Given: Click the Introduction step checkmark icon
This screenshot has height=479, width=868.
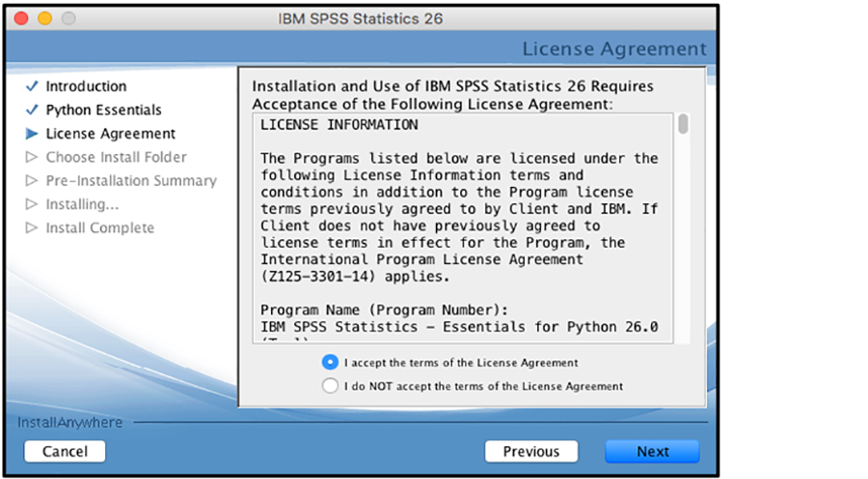Looking at the screenshot, I should pyautogui.click(x=32, y=87).
